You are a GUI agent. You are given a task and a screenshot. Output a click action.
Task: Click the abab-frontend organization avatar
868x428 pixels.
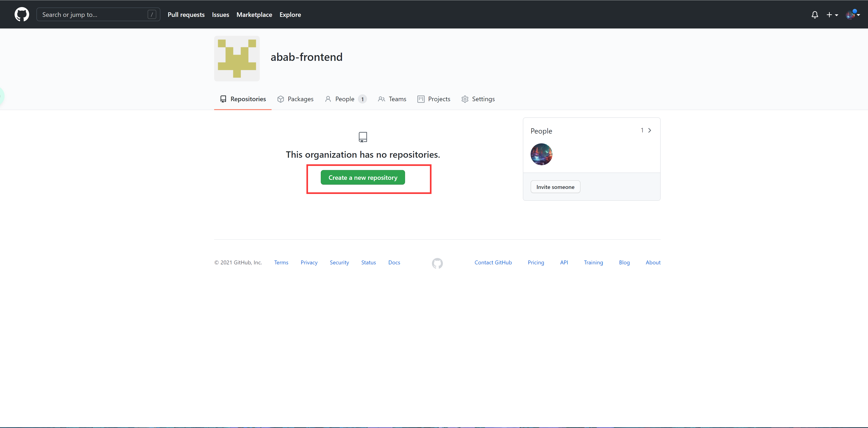click(x=237, y=58)
